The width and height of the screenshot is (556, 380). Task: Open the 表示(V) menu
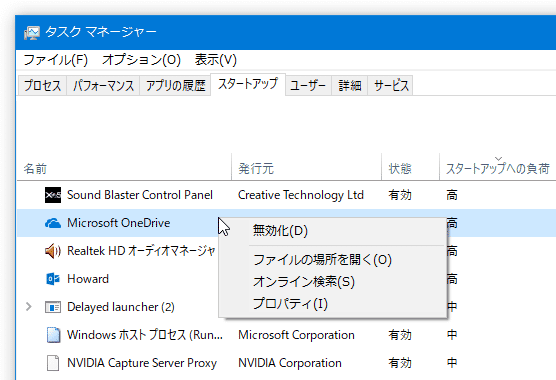(216, 60)
